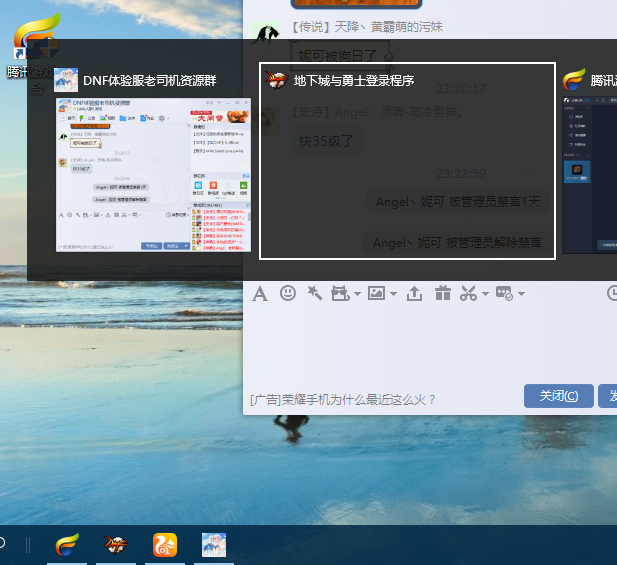The width and height of the screenshot is (617, 565).
Task: Select the 腾讯游戏平台 window thumbnail in switcher
Action: [589, 175]
